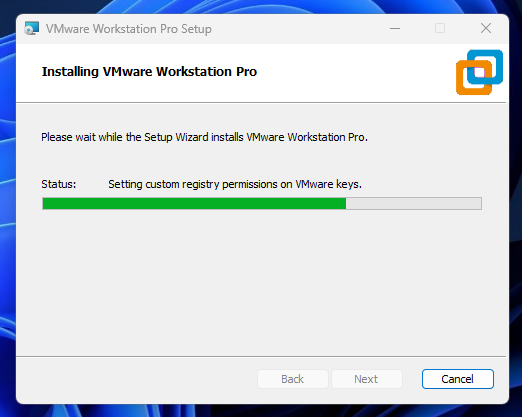Image resolution: width=522 pixels, height=417 pixels.
Task: Click the setup installer icon in title bar
Action: pos(32,29)
